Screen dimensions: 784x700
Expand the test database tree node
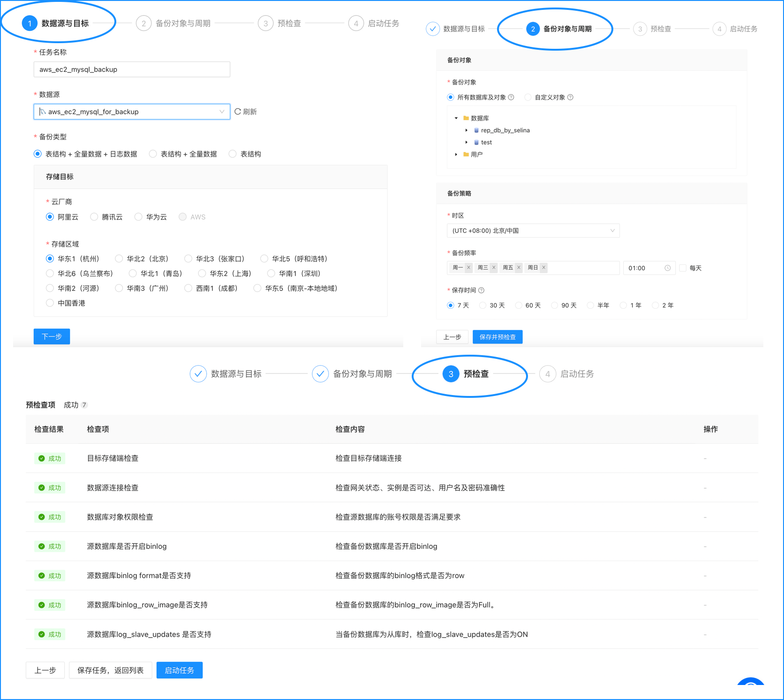coord(466,142)
